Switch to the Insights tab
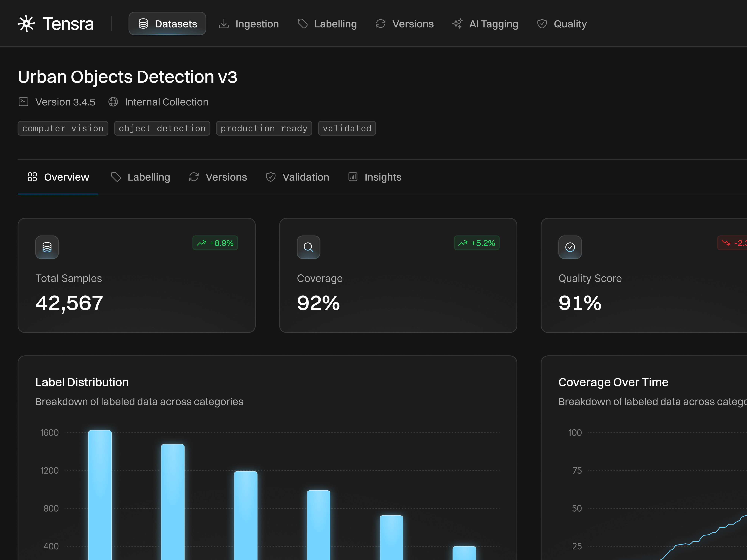Screen dimensions: 747x560 pyautogui.click(x=375, y=177)
